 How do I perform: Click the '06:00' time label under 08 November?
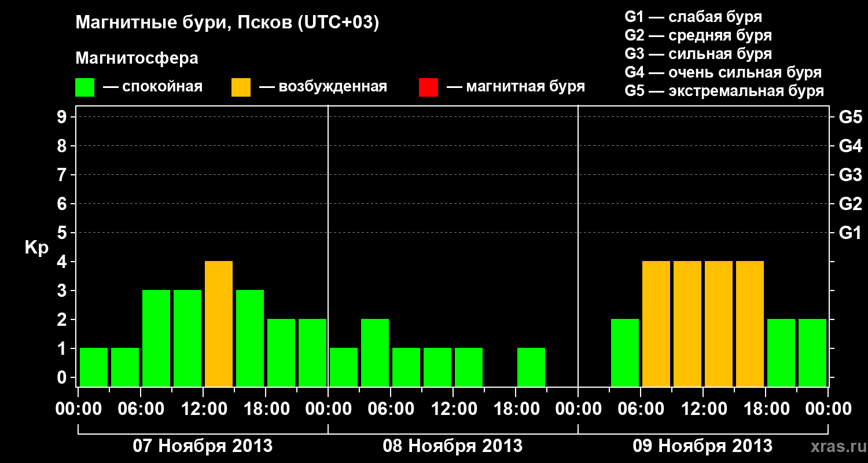391,409
